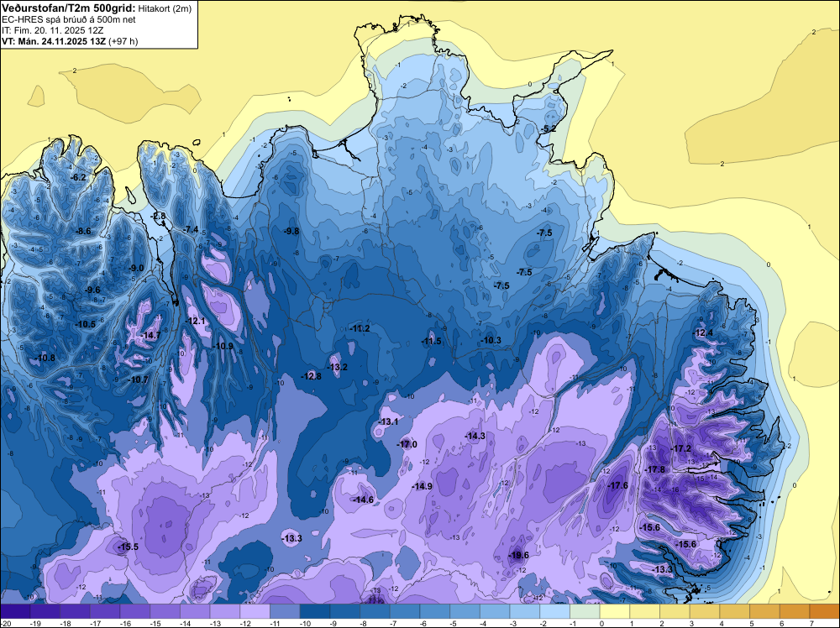Click the -2.8 temperature reading
Screen dimensions: 840x628
point(159,217)
